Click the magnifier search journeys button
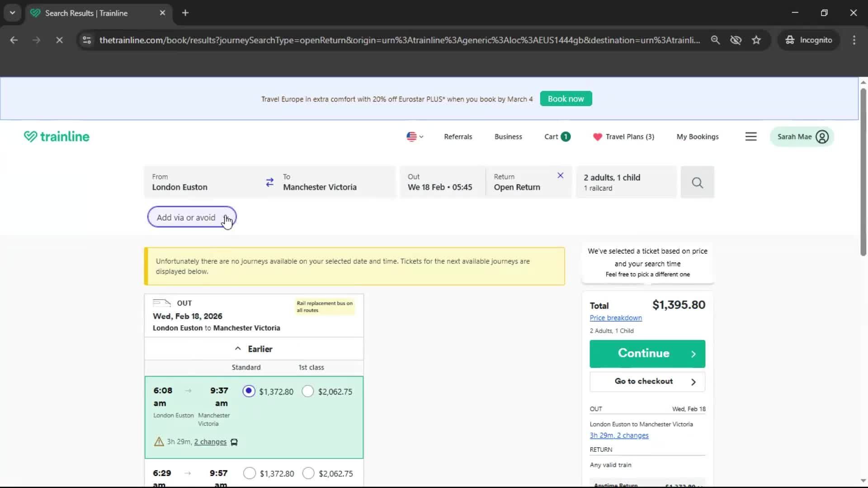 pos(697,183)
